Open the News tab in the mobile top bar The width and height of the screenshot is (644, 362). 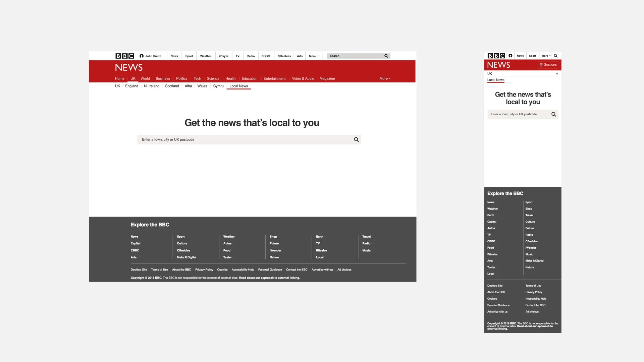click(x=520, y=56)
